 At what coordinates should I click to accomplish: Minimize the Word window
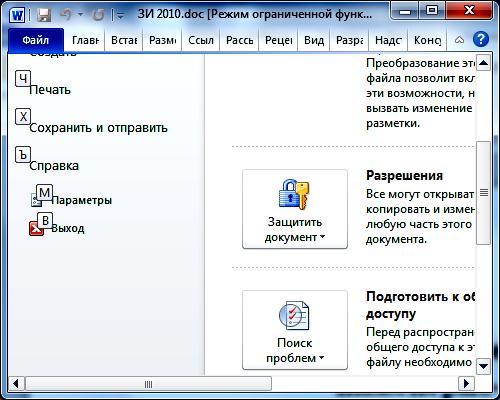click(x=405, y=12)
